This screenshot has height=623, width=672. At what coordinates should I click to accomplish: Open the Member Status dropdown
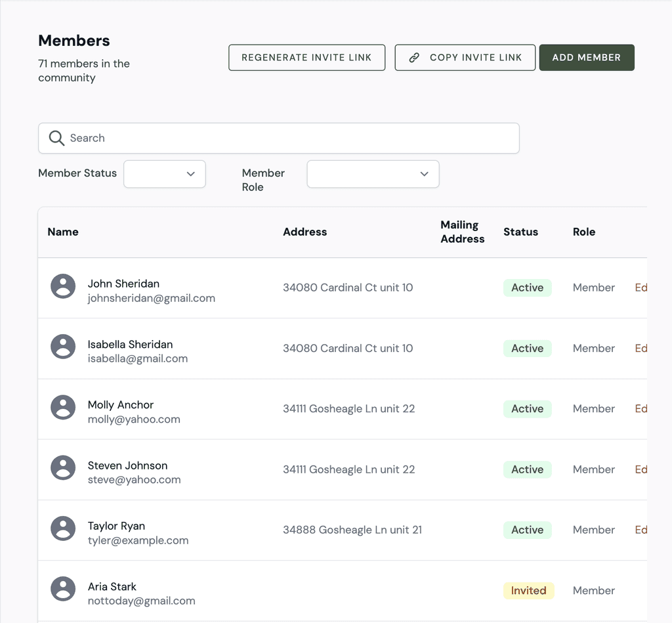point(165,174)
